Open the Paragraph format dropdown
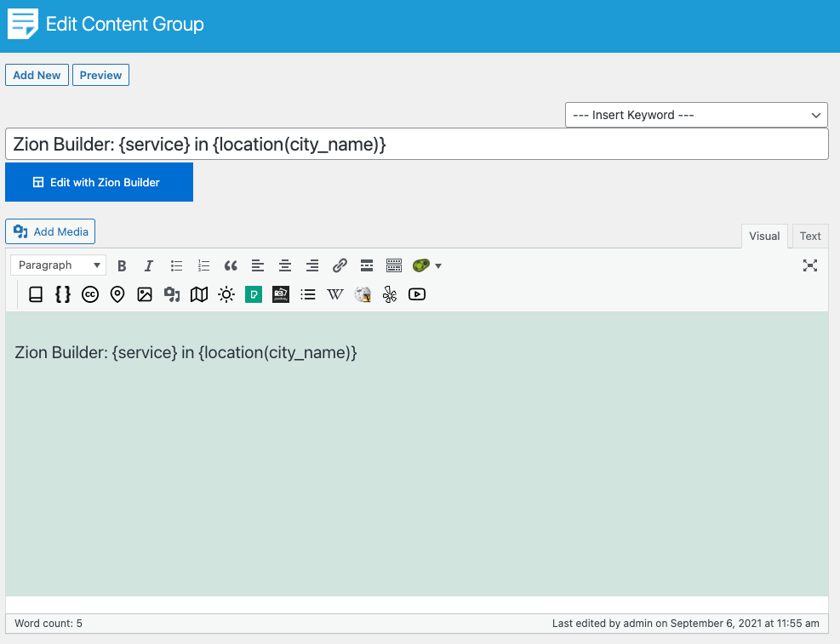 tap(58, 265)
